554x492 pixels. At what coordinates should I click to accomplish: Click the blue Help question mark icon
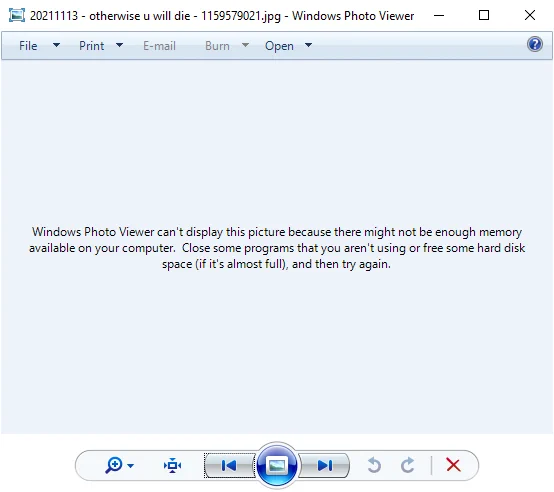(535, 44)
